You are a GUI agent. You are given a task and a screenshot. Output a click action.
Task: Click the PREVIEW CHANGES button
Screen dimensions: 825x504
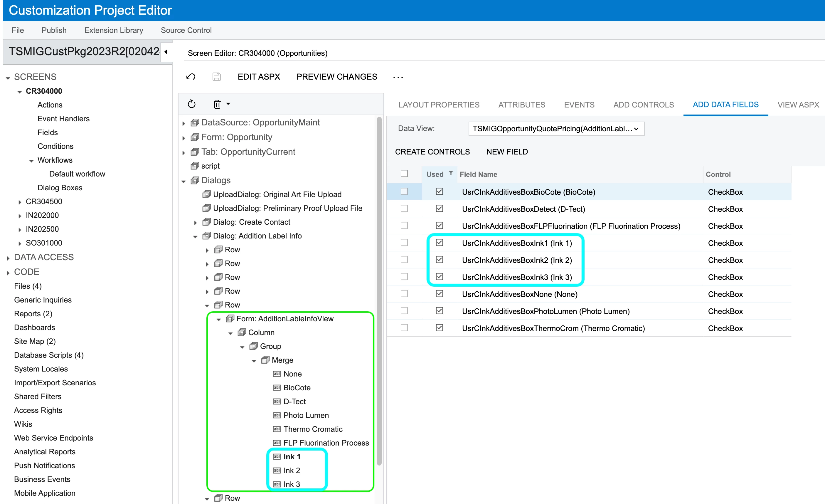(336, 77)
